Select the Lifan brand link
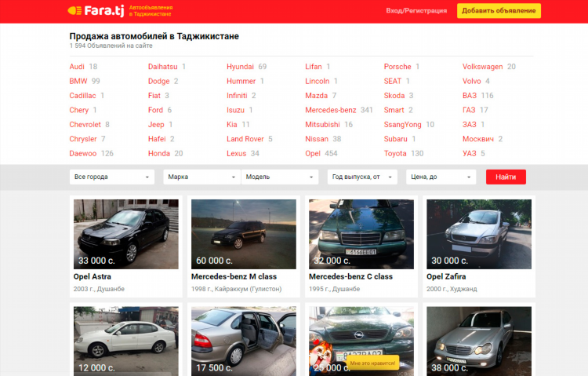 [x=314, y=67]
